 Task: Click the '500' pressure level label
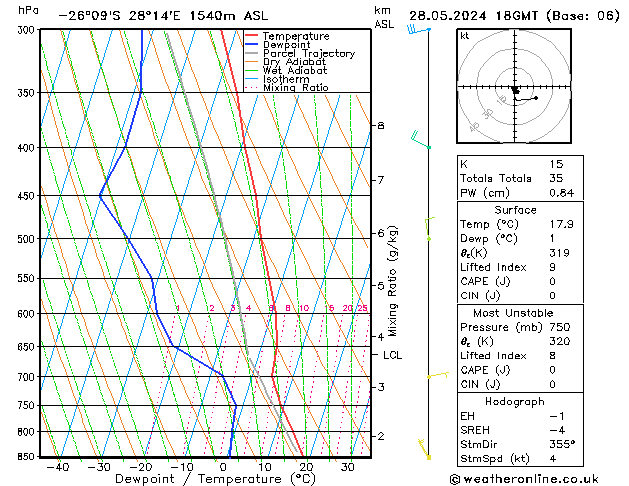click(x=28, y=239)
